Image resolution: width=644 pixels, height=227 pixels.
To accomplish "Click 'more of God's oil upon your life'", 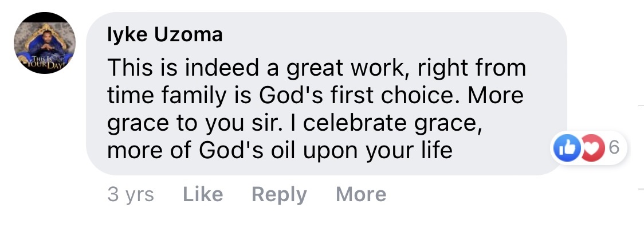I will click(x=280, y=151).
